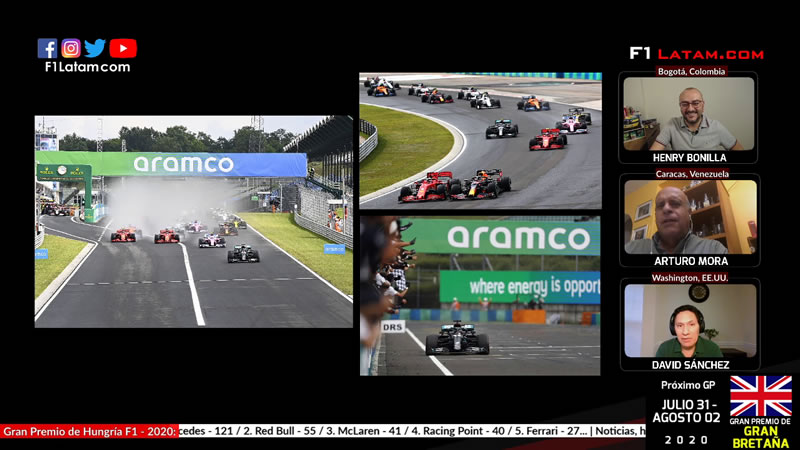Screen dimensions: 800x450
Task: Click the Facebook icon
Action: pyautogui.click(x=47, y=48)
